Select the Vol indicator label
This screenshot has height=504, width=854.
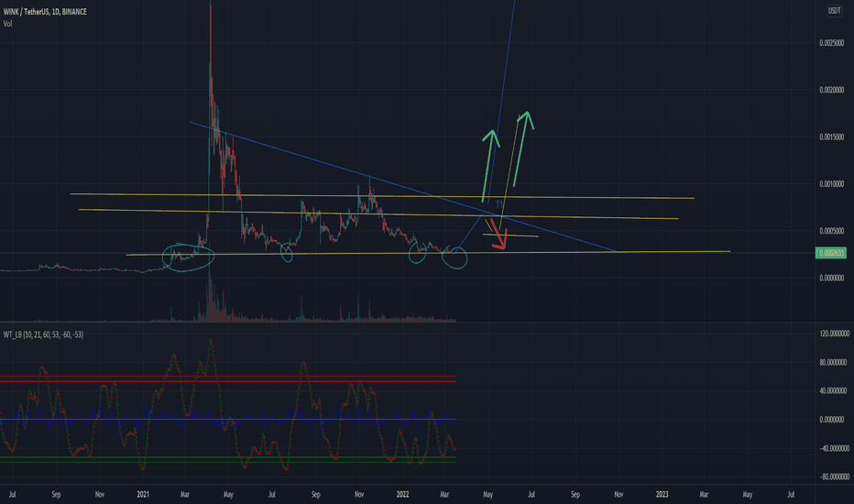click(x=7, y=24)
